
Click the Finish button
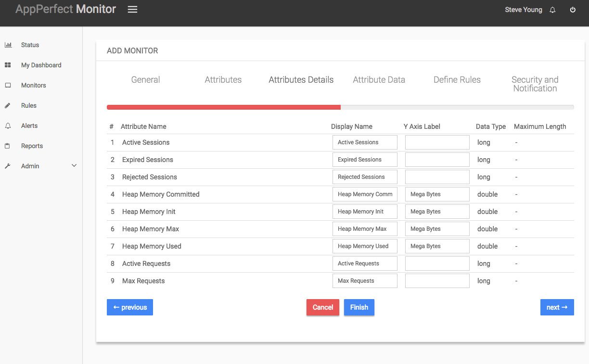coord(359,307)
